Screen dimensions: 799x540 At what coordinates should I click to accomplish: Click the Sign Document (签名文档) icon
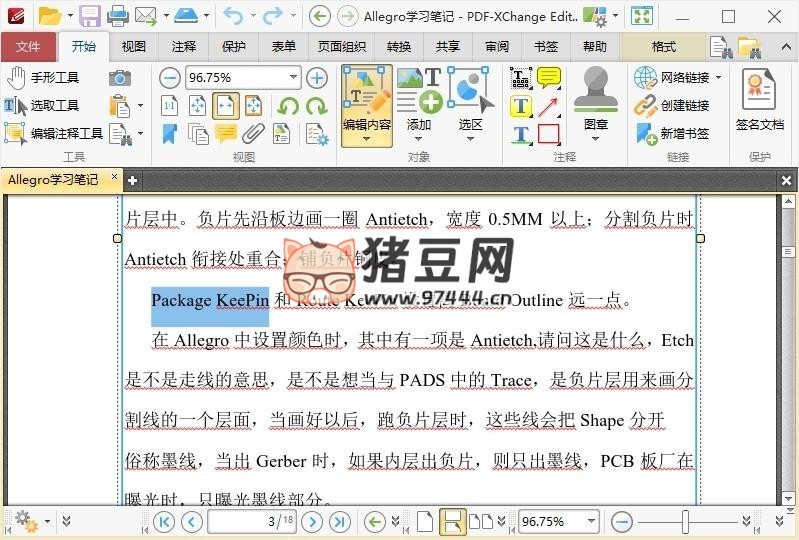click(759, 101)
